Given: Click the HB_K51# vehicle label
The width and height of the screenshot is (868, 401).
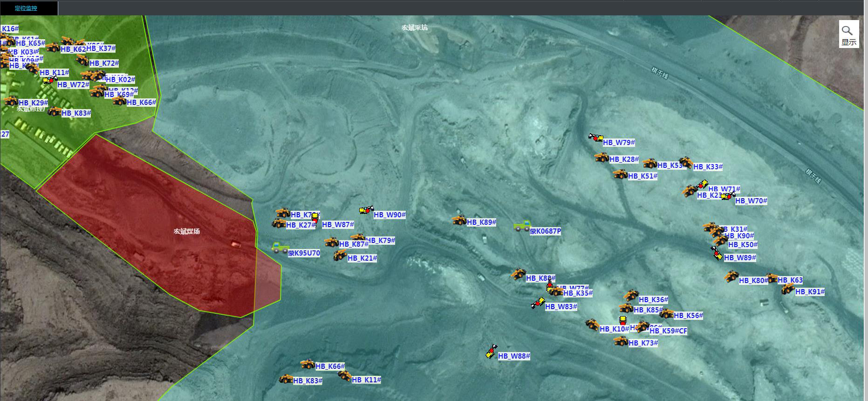Looking at the screenshot, I should [x=642, y=176].
